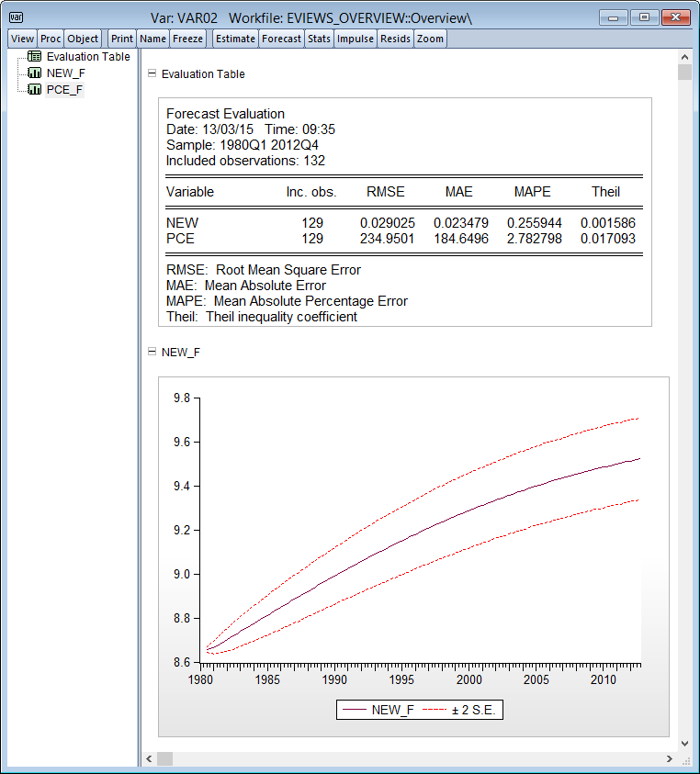Open the Proc menu
The height and width of the screenshot is (774, 700).
pyautogui.click(x=51, y=39)
